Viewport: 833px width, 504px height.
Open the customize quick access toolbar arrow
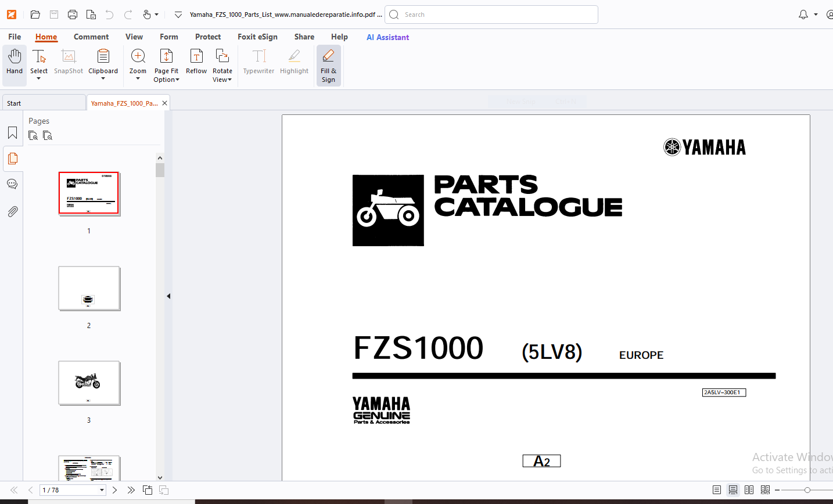(x=178, y=15)
